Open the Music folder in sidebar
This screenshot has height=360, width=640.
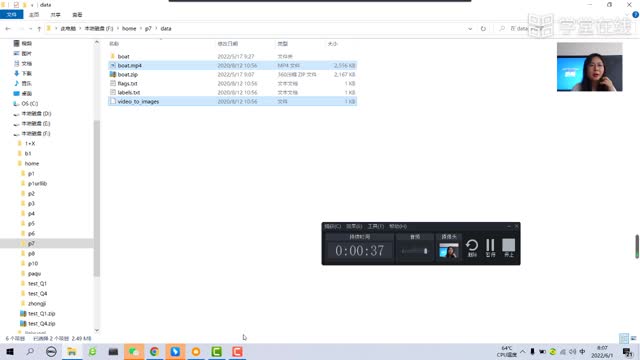[x=27, y=83]
